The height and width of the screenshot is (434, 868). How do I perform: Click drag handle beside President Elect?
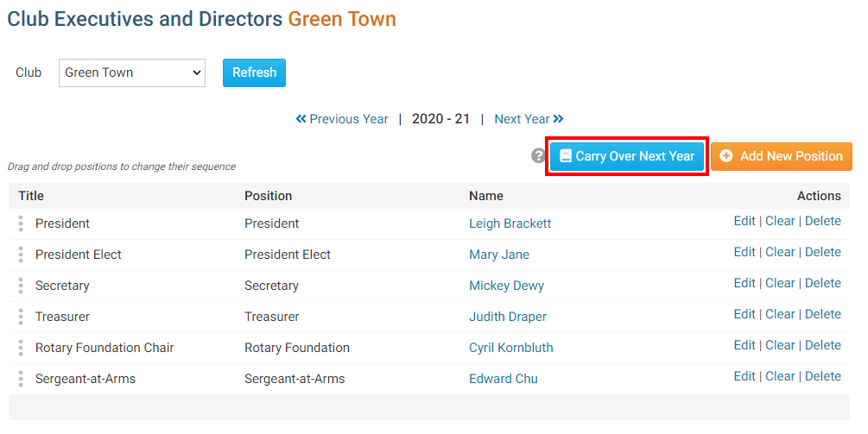point(21,255)
